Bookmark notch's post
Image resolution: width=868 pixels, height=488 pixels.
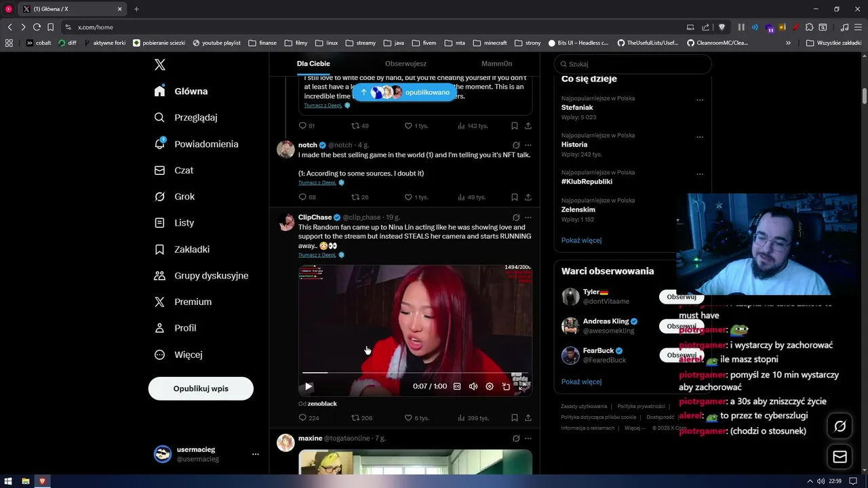(514, 197)
